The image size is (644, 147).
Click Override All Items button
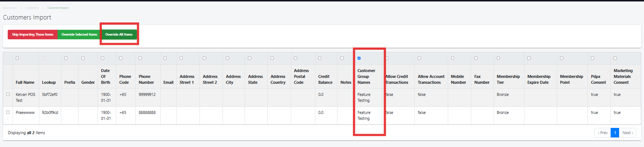click(x=119, y=35)
